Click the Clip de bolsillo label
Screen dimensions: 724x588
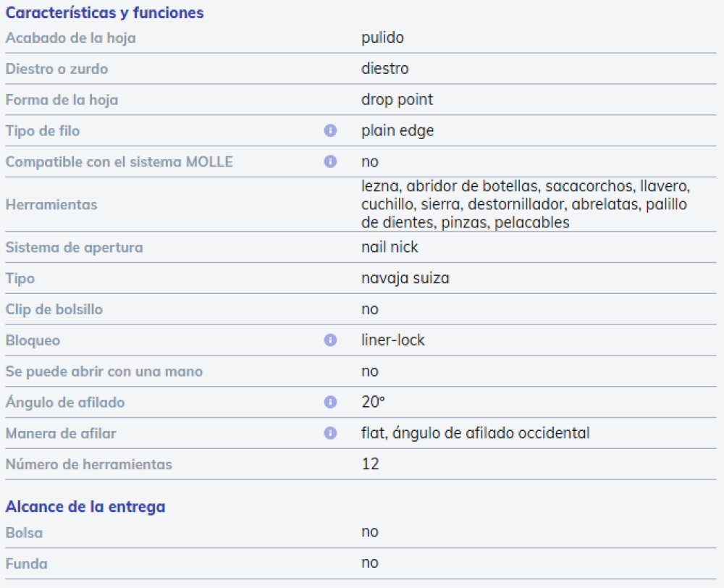54,309
